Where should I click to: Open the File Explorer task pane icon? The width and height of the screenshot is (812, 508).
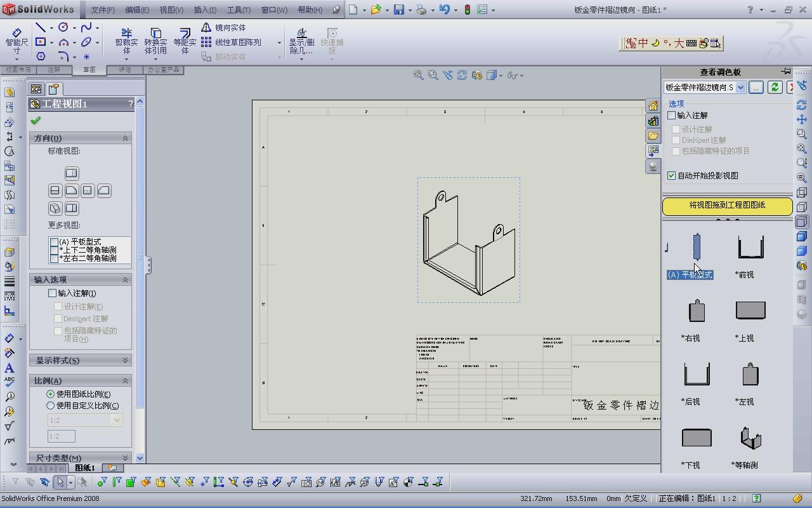pos(653,136)
